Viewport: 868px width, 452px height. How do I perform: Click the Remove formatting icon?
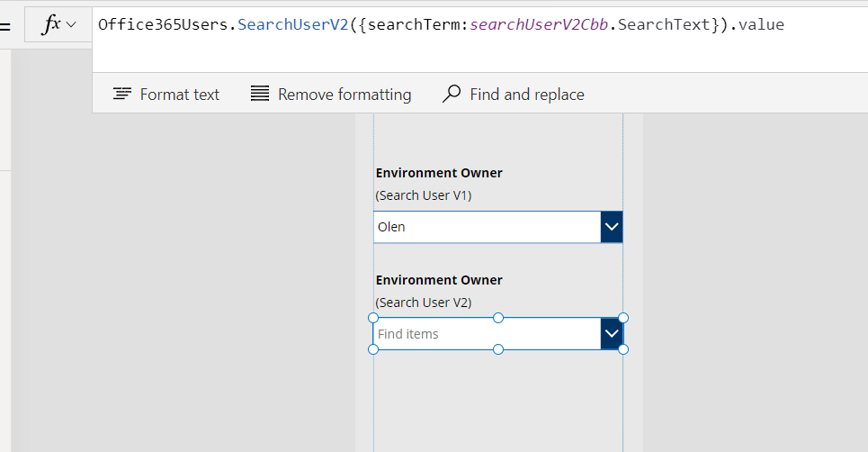point(260,95)
